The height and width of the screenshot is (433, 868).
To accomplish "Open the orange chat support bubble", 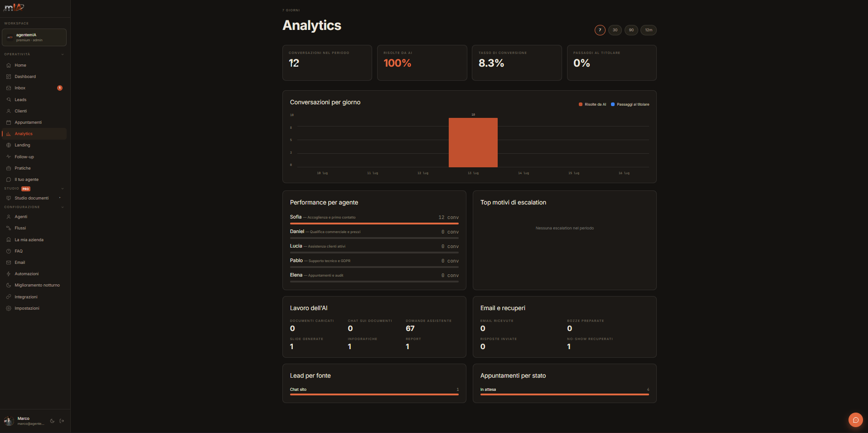I will [855, 420].
